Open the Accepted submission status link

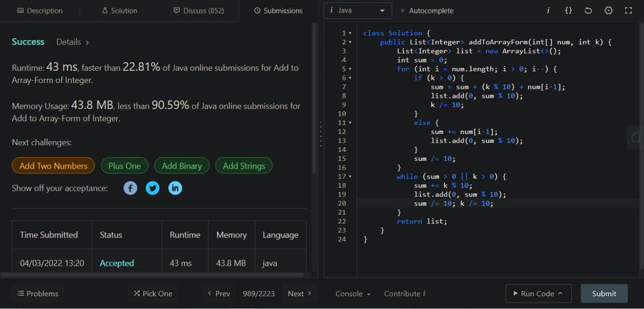(117, 263)
